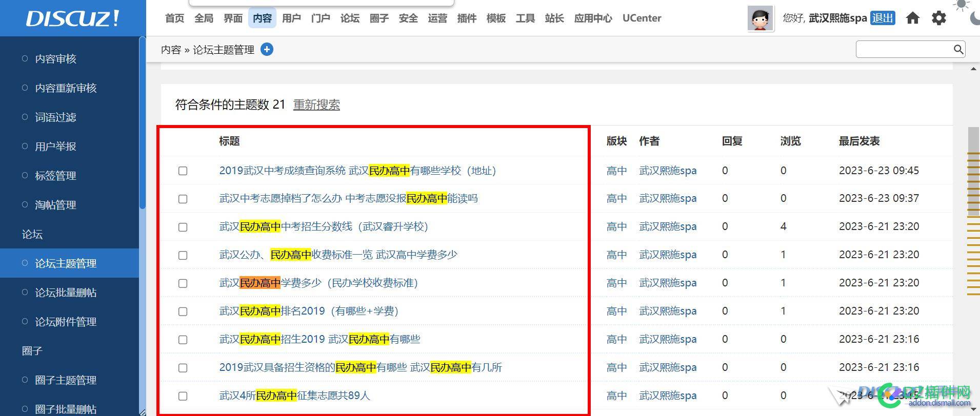Screen dimensions: 980x416
Task: Open the 圈子 top menu
Action: tap(379, 18)
